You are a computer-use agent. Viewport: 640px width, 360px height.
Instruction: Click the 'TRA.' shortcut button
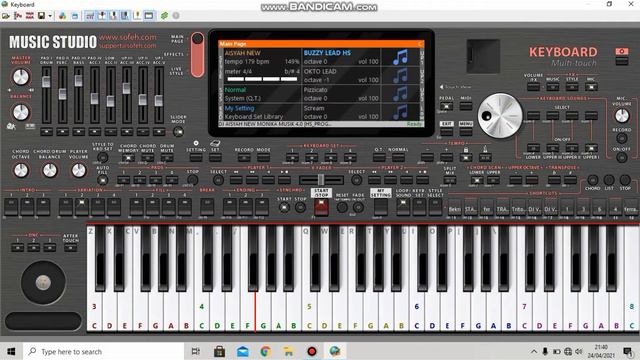(x=502, y=208)
